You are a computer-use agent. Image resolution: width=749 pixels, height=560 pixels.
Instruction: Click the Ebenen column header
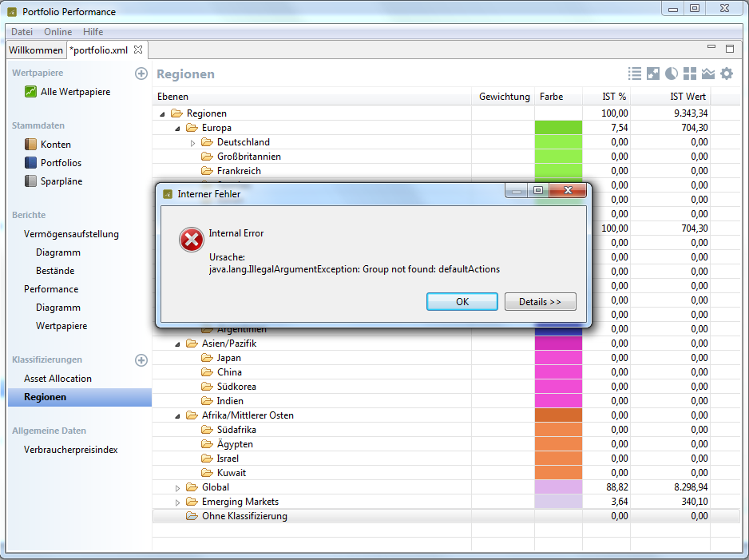pos(312,97)
